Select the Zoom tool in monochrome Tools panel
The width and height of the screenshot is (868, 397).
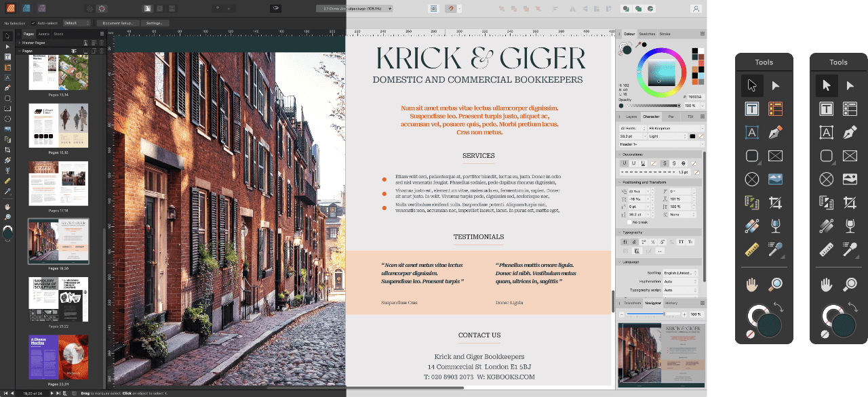point(850,285)
